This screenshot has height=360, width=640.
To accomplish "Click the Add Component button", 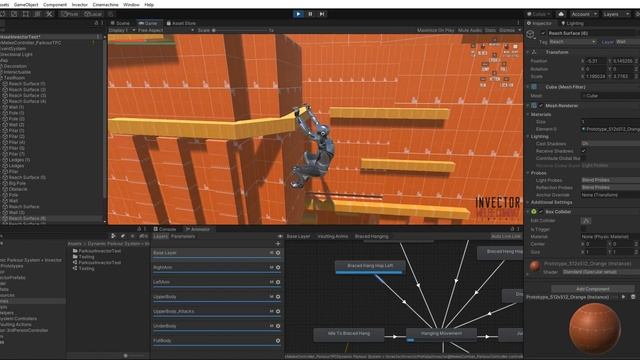I will point(592,289).
